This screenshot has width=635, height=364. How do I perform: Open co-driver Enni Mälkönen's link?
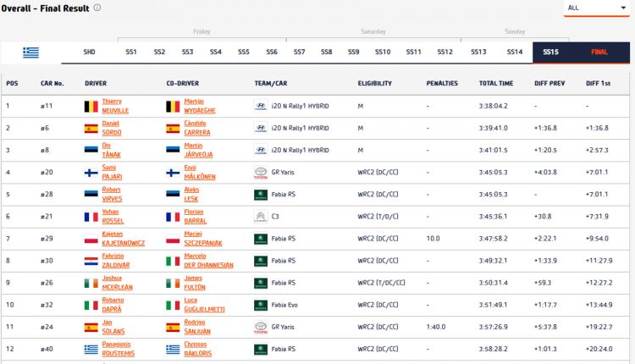click(x=200, y=172)
